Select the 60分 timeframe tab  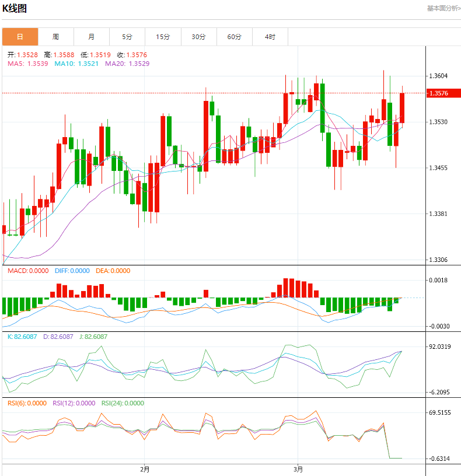[234, 37]
